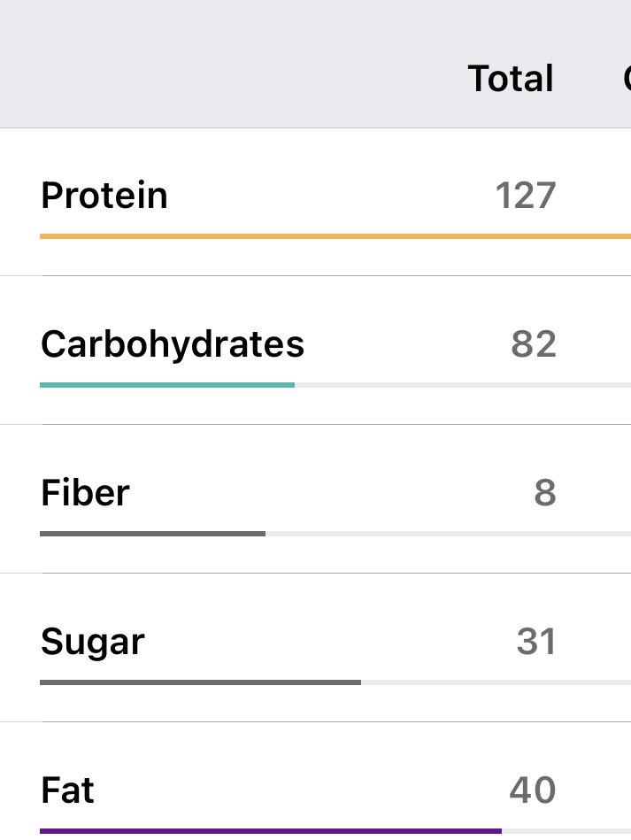The height and width of the screenshot is (840, 631).
Task: Click the gray Fiber progress bar
Action: (x=152, y=534)
